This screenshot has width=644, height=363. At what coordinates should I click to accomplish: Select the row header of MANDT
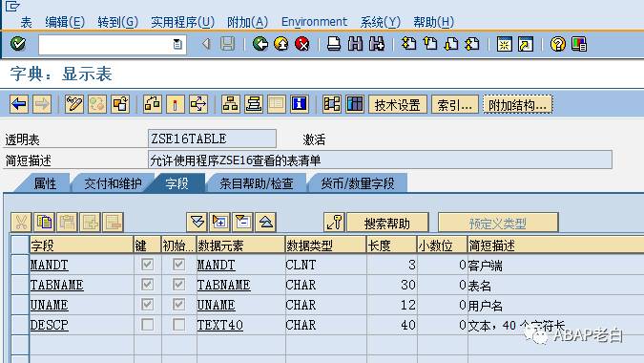(20, 265)
